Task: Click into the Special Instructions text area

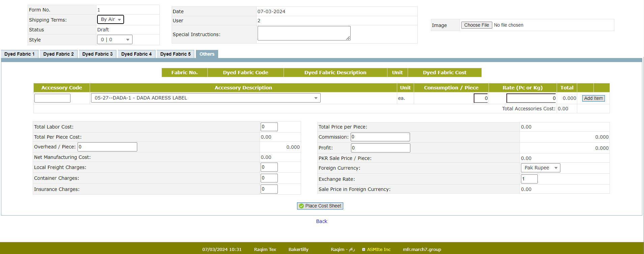Action: (304, 33)
